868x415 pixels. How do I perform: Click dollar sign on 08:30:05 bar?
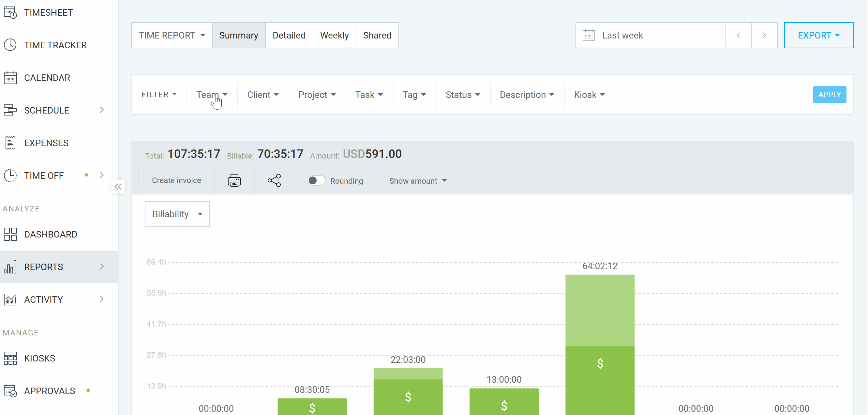click(312, 408)
